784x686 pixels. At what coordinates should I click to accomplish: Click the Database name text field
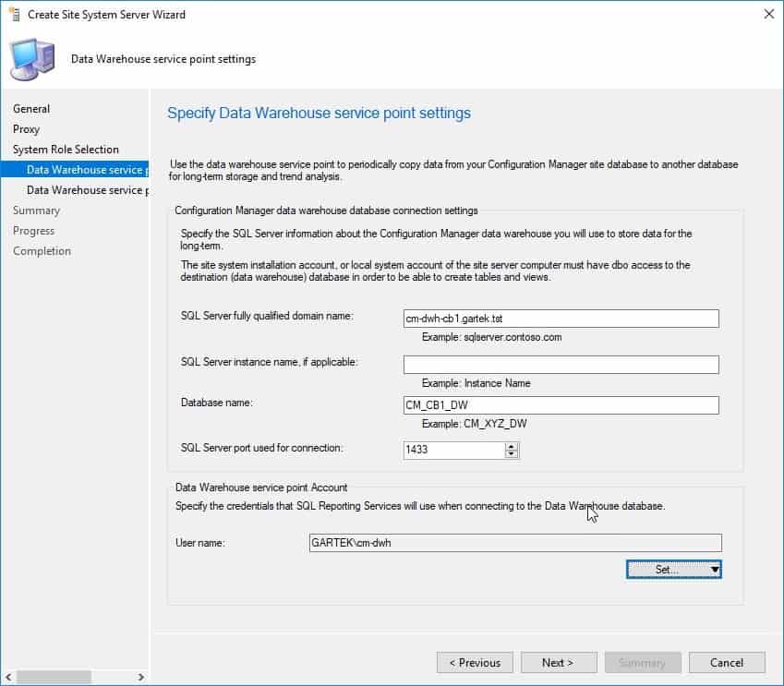(x=561, y=406)
